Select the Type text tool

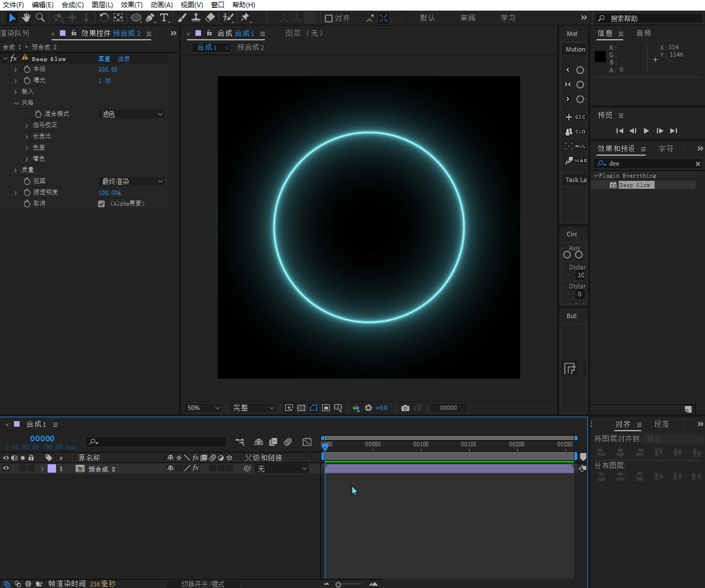(x=164, y=18)
